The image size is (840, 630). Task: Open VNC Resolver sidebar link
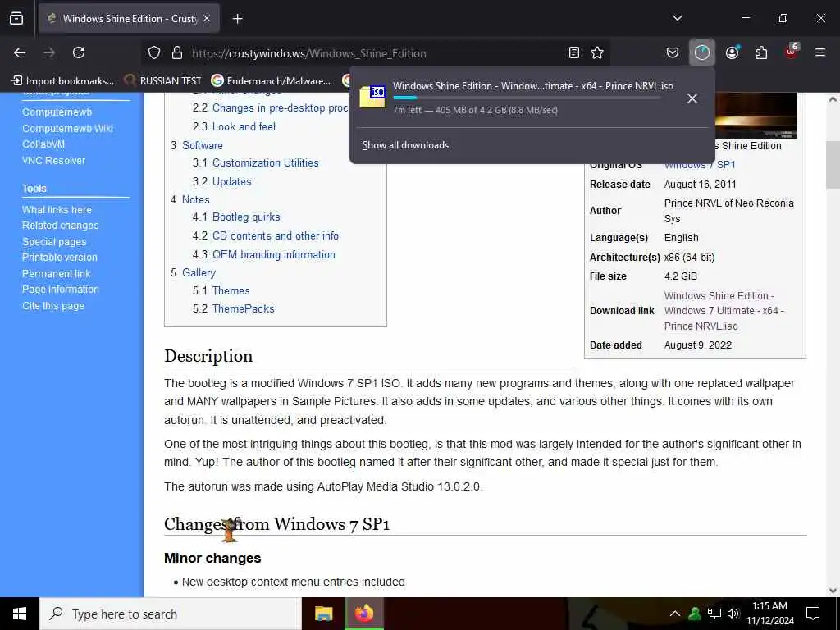[53, 160]
